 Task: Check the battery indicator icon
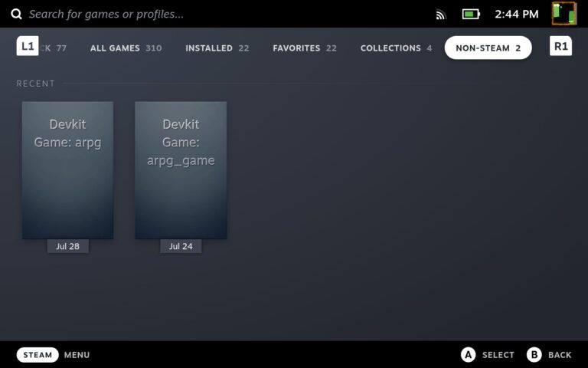[470, 14]
